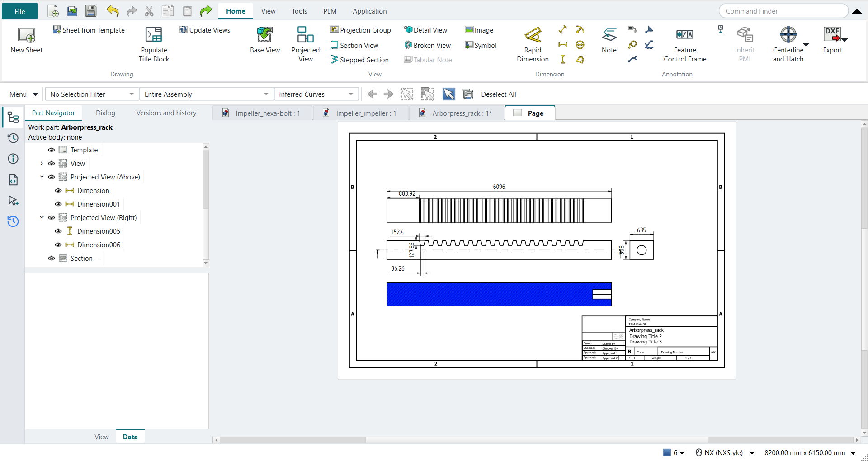
Task: Toggle visibility of Dimension001
Action: [x=58, y=204]
